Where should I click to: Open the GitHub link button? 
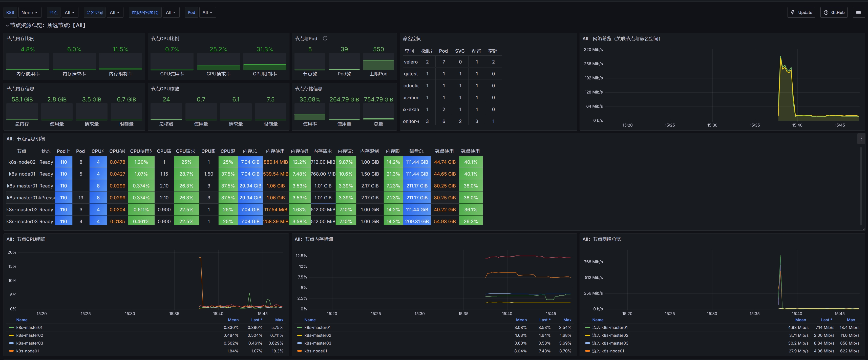pos(834,12)
